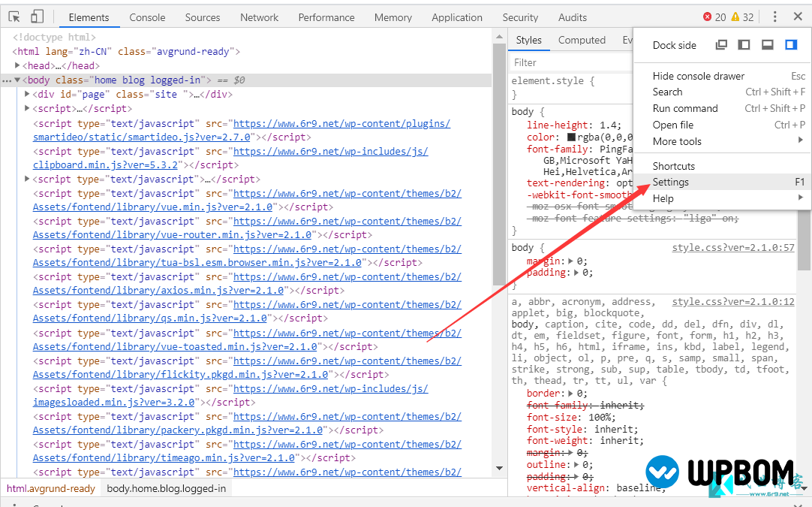Screen dimensions: 812x507
Task: Open the qs.min.js script link
Action: tap(247, 312)
